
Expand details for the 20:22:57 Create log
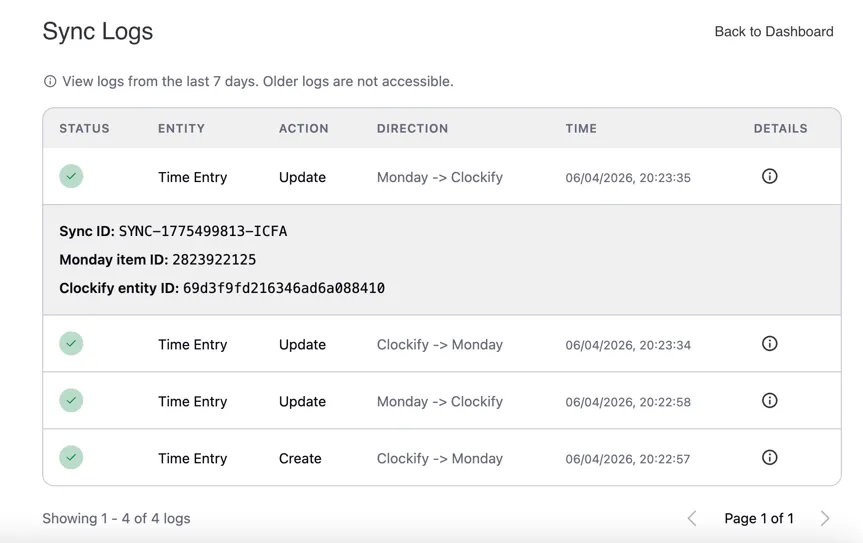[x=769, y=457]
